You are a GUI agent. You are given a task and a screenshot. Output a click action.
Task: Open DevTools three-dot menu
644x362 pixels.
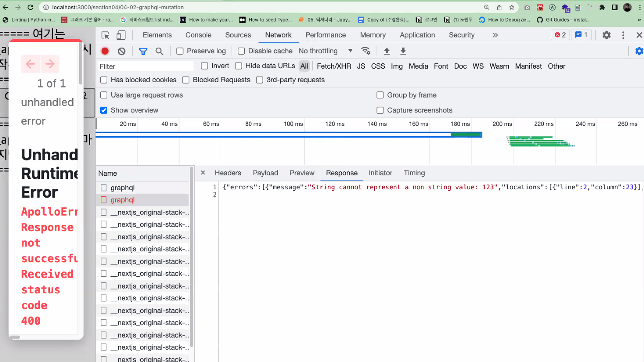[623, 35]
